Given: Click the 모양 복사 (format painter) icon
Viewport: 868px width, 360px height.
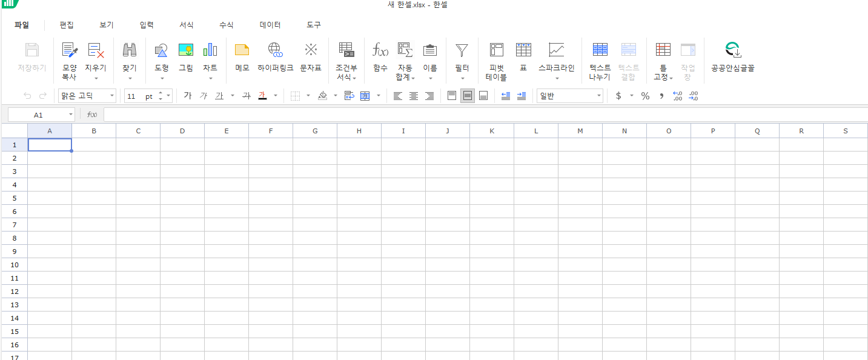Looking at the screenshot, I should click(70, 50).
